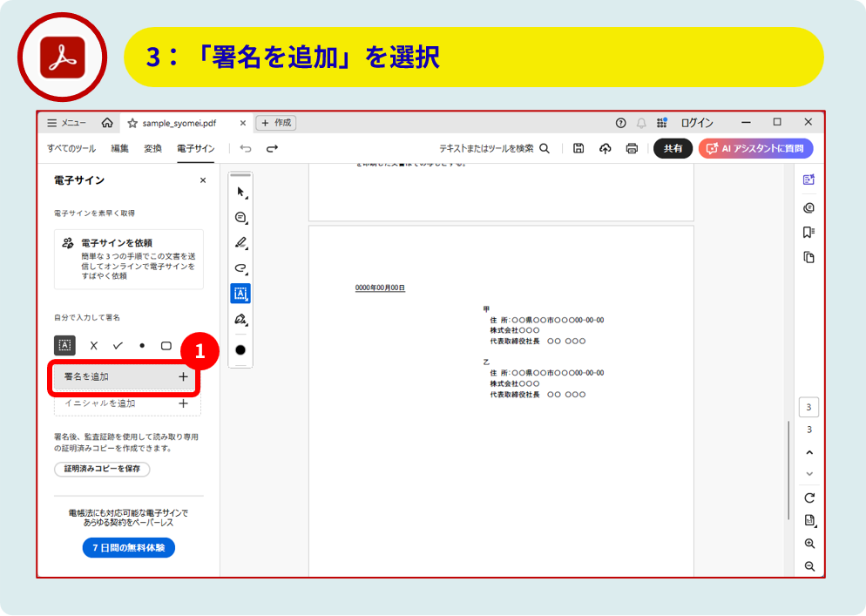This screenshot has height=616, width=866.
Task: Open the メニュー hamburger menu
Action: pyautogui.click(x=66, y=123)
